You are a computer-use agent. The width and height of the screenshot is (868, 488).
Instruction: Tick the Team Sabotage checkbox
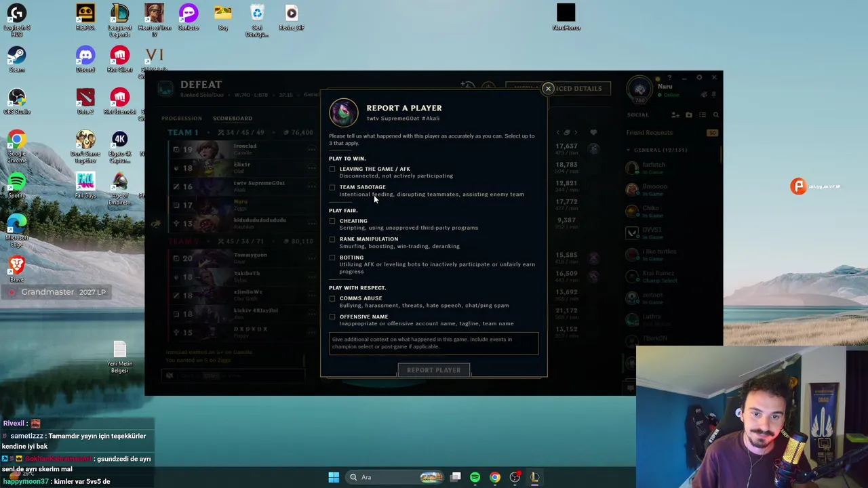pos(332,187)
